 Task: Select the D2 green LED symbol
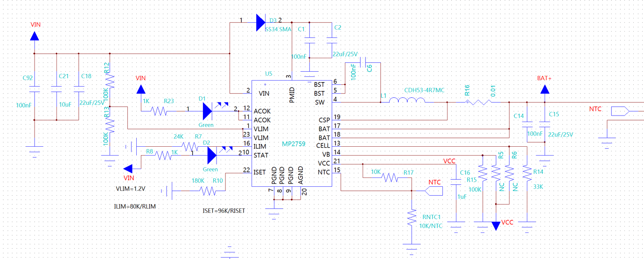click(x=211, y=155)
